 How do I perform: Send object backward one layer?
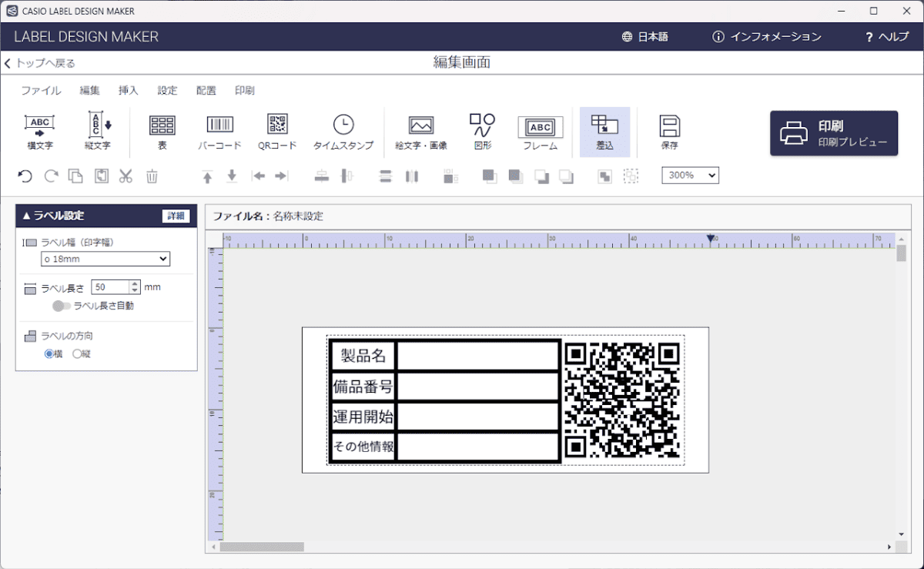click(x=542, y=176)
